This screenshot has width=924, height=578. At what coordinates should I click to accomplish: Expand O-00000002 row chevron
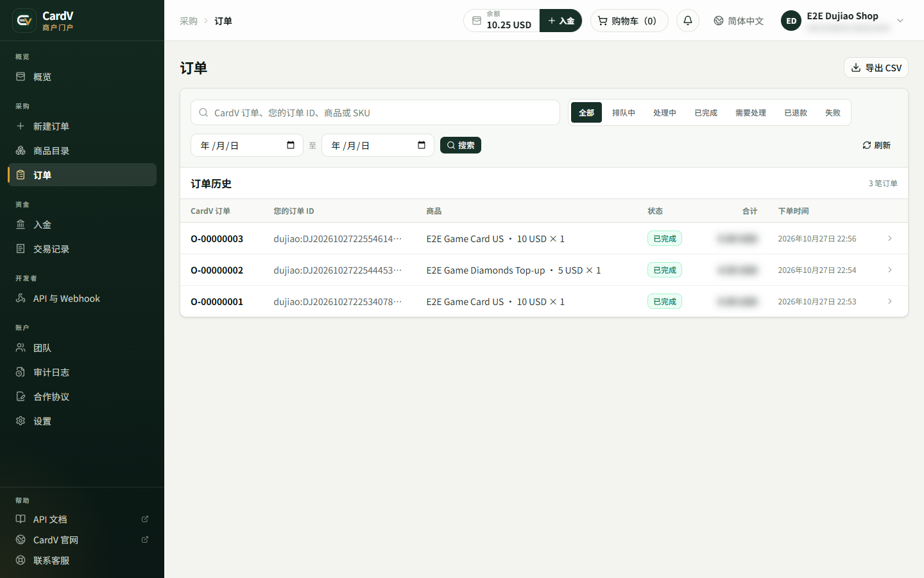pyautogui.click(x=890, y=270)
